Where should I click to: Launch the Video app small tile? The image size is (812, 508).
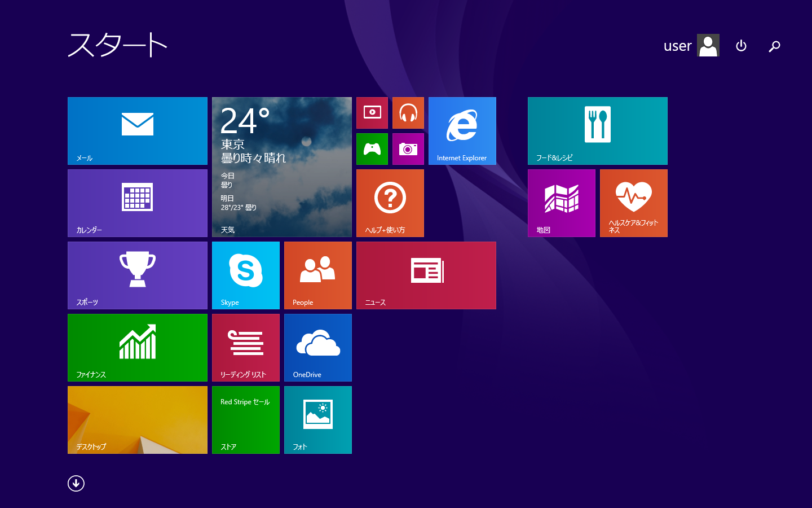point(372,113)
